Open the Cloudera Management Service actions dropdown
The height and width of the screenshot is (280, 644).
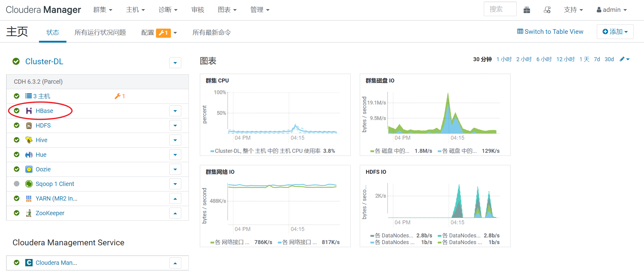175,263
